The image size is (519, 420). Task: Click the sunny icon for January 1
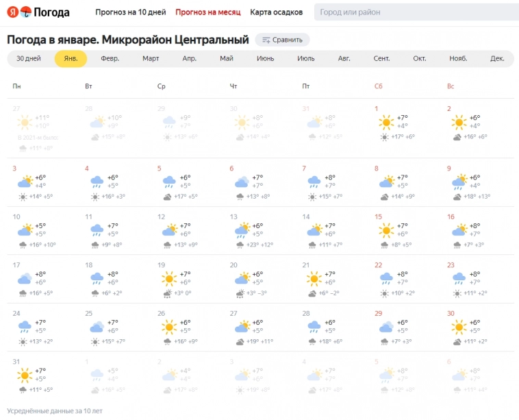tap(386, 123)
